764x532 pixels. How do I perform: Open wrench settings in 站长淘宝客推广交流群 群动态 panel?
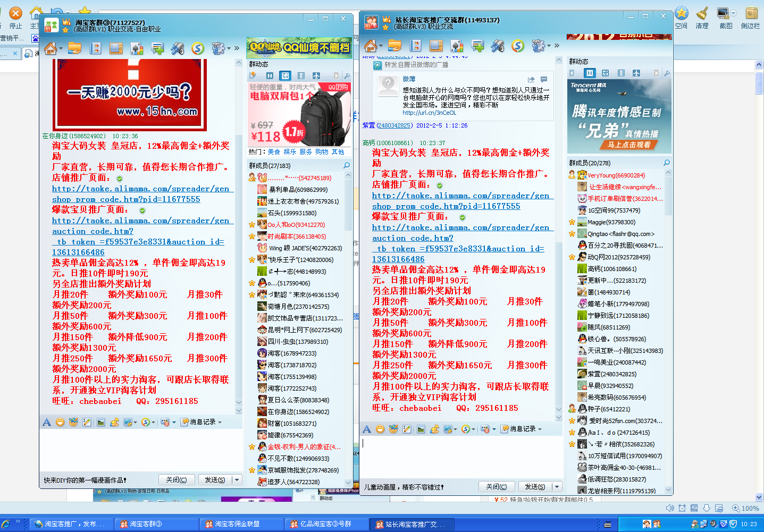click(667, 73)
